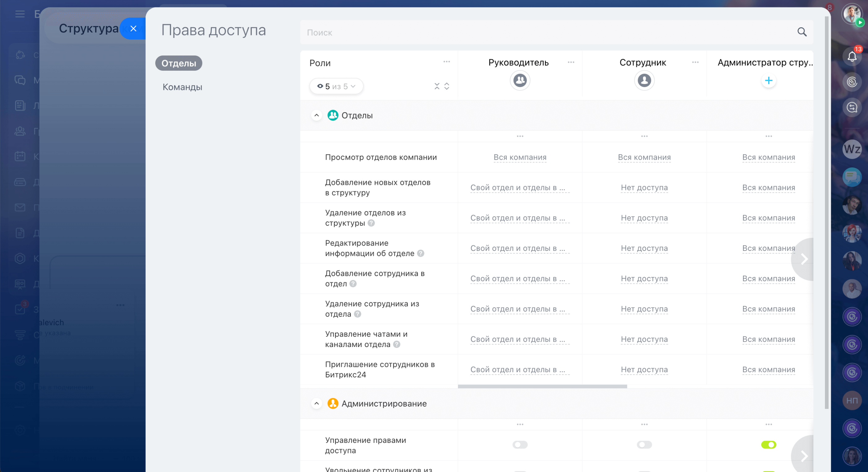Select the Команды tab
This screenshot has width=868, height=472.
tap(182, 87)
